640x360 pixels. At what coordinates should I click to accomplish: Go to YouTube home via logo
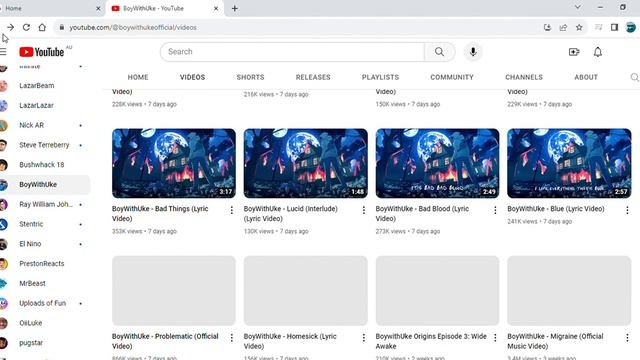[42, 52]
